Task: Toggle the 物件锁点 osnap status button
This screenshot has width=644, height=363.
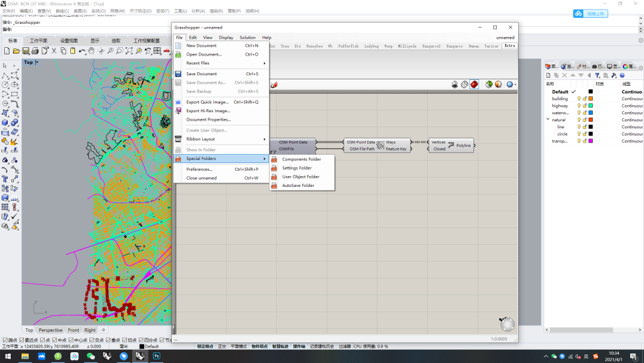Action: [259, 346]
